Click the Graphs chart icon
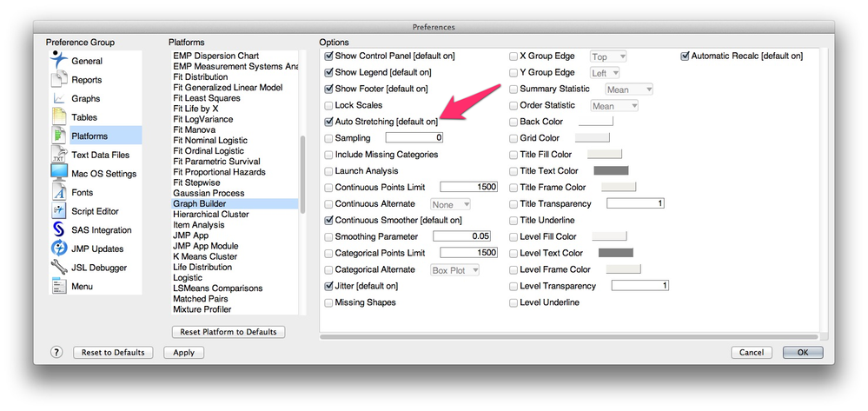The image size is (868, 411). point(59,98)
